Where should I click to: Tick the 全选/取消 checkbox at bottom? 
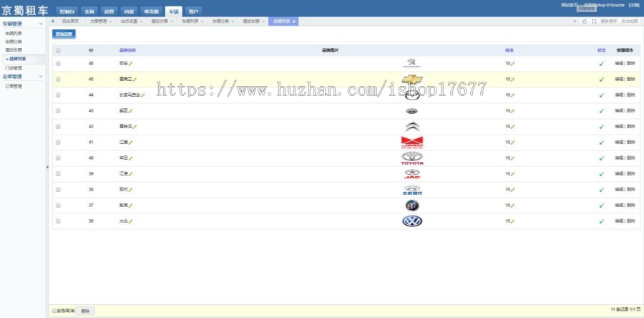(54, 311)
